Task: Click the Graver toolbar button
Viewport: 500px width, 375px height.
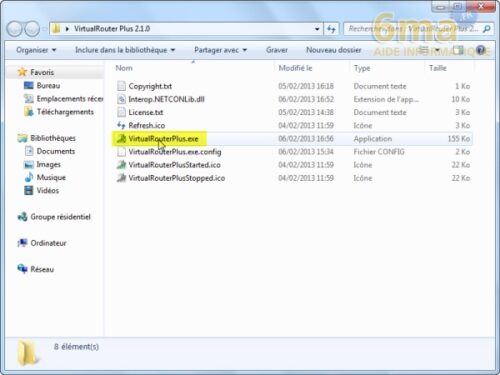Action: [277, 50]
